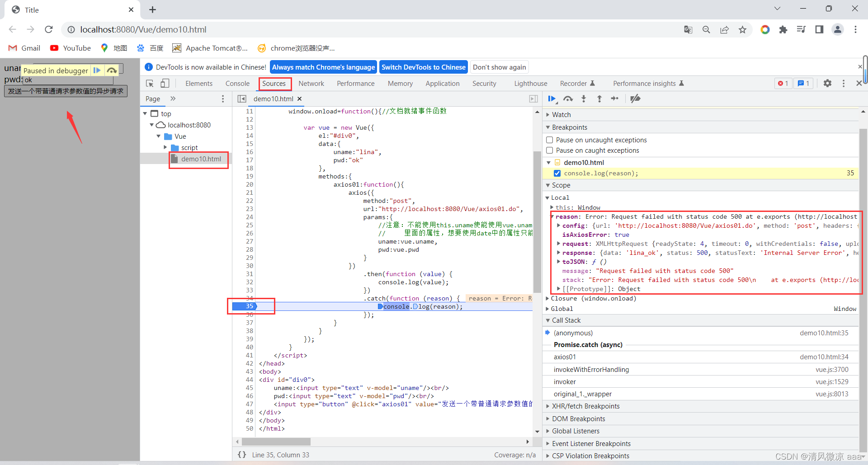Collapse the Breakpoints section
Image resolution: width=868 pixels, height=465 pixels.
point(701,127)
